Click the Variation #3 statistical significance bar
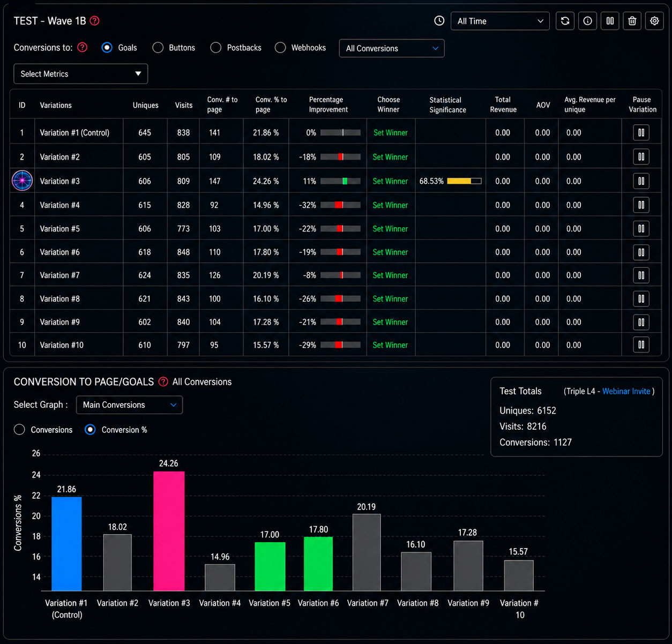Image resolution: width=672 pixels, height=644 pixels. [x=464, y=181]
